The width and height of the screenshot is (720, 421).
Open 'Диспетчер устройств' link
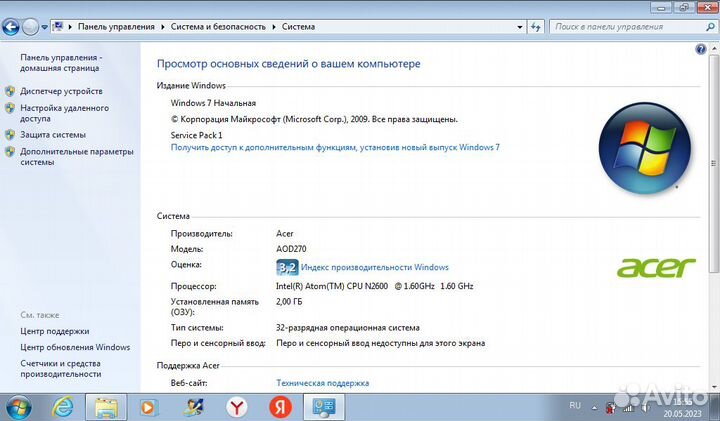point(61,91)
